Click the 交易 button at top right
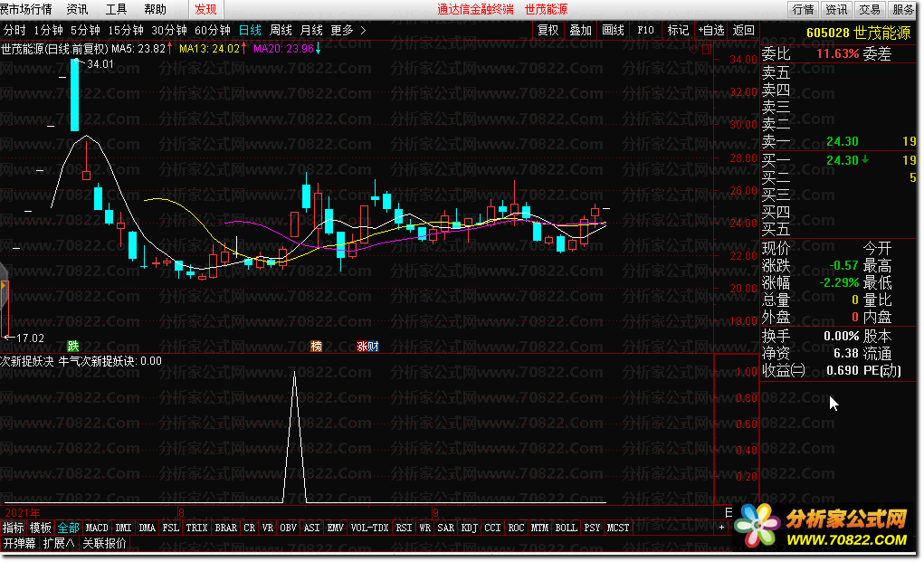The image size is (924, 562). 869,9
